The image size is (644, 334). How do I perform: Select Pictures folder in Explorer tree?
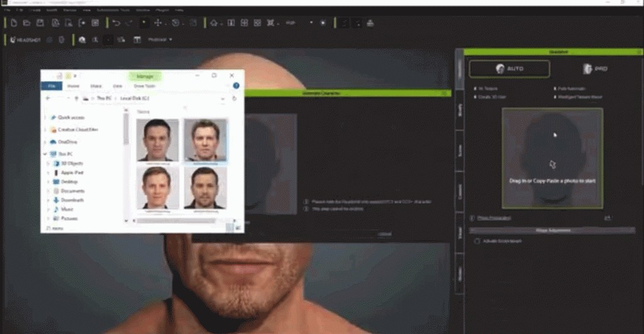point(69,218)
